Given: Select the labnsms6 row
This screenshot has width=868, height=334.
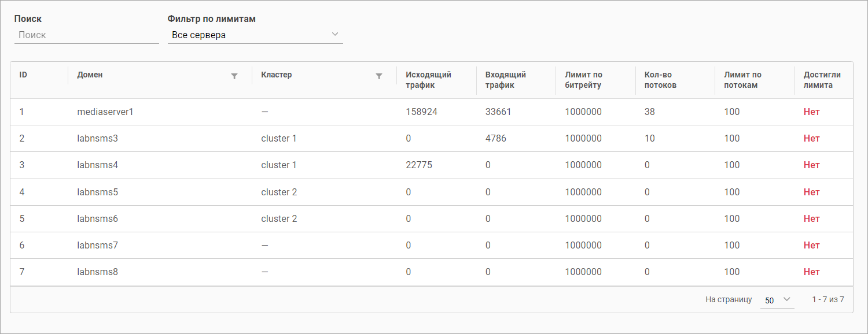Looking at the screenshot, I should [x=97, y=218].
